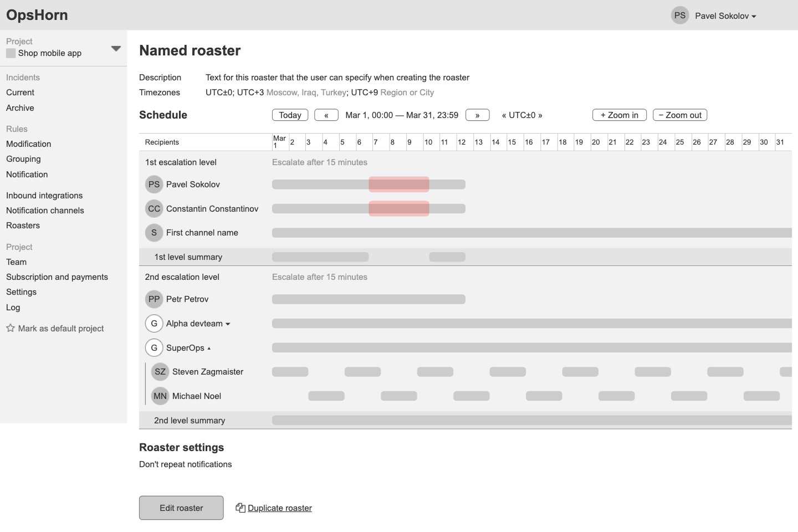798x532 pixels.
Task: Click the copy icon next to Duplicate roaster
Action: coord(241,508)
